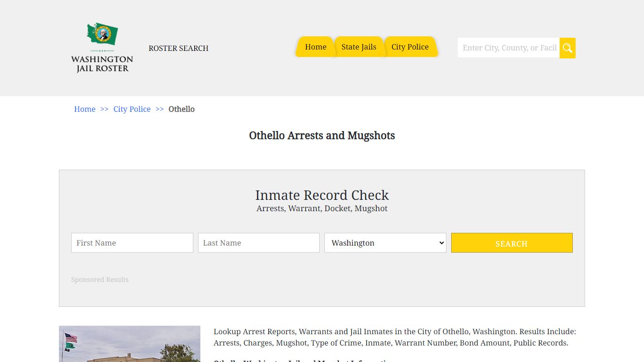
Task: Open the State Jails navigation tab
Action: [x=359, y=47]
